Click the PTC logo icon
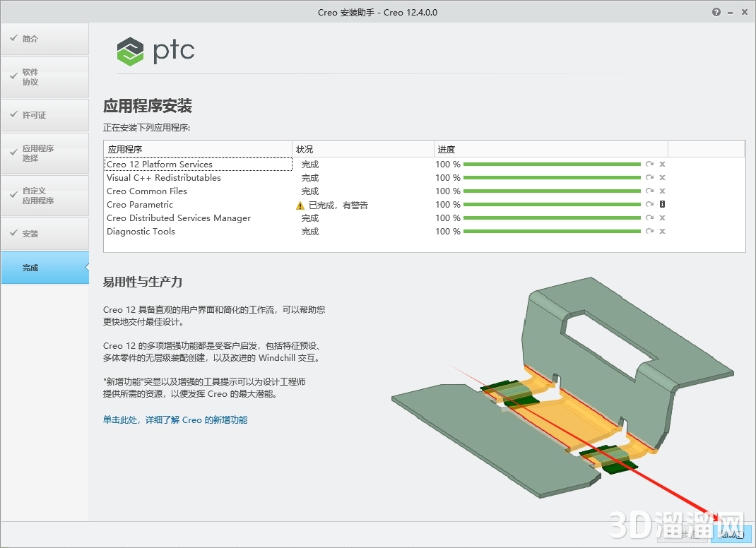756x548 pixels. point(129,51)
